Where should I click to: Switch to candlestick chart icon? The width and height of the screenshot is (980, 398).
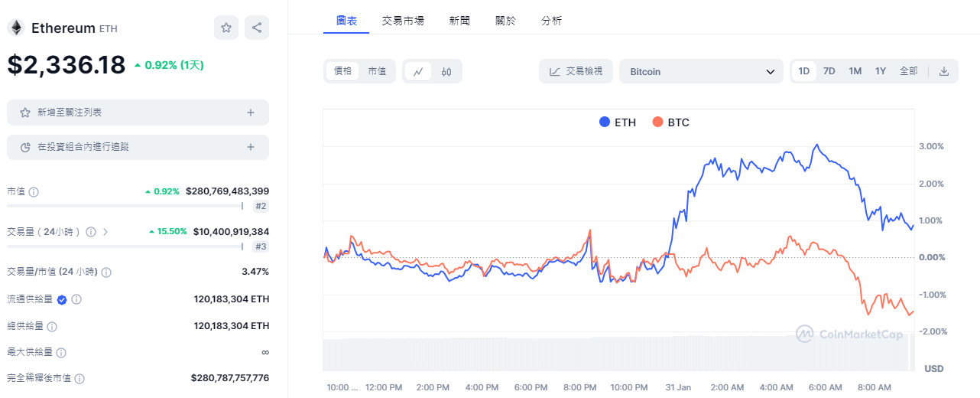[446, 71]
